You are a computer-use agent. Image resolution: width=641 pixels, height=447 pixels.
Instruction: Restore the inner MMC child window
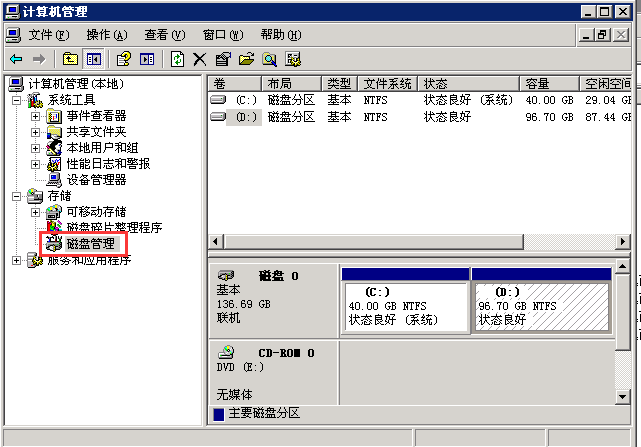coord(603,35)
